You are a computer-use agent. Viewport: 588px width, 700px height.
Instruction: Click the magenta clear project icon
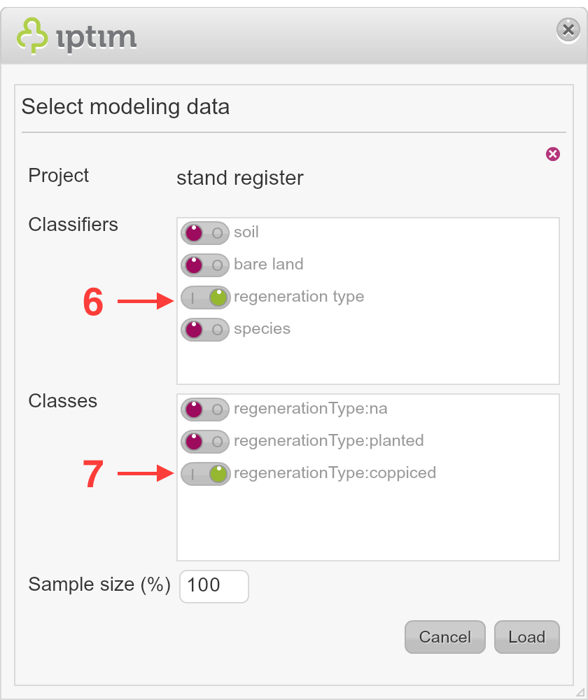tap(553, 154)
